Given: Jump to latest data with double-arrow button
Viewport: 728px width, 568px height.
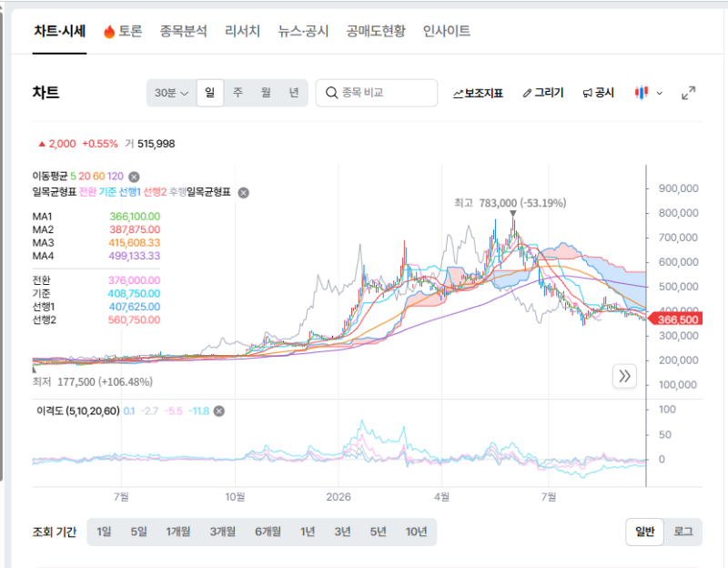Looking at the screenshot, I should [x=624, y=376].
